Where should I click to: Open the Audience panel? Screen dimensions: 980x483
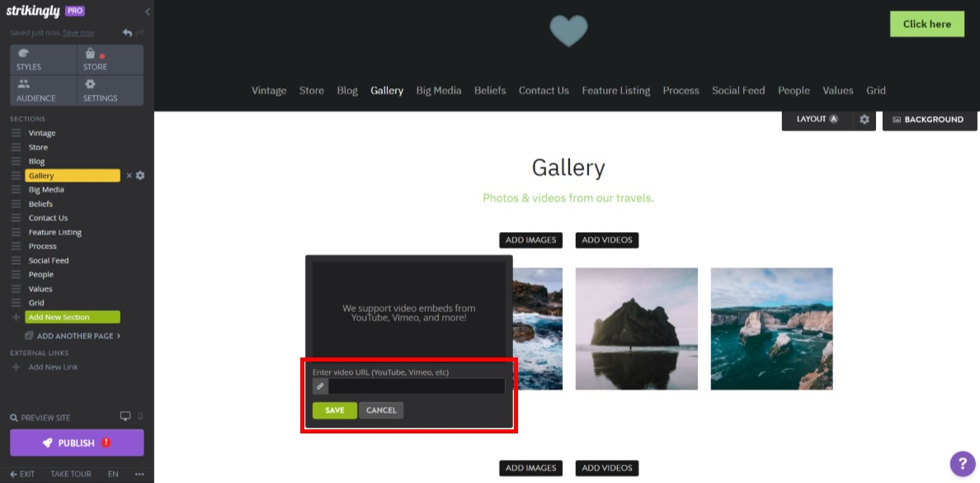42,89
